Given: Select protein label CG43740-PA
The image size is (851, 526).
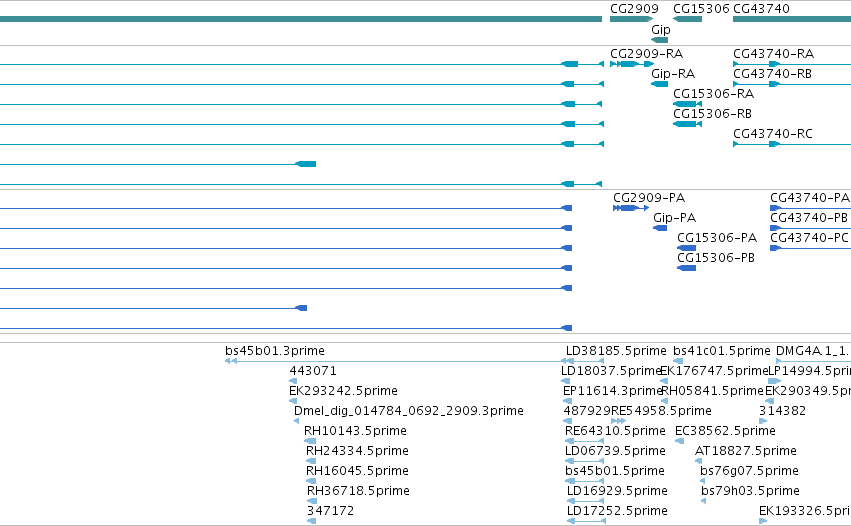Looking at the screenshot, I should [x=810, y=198].
